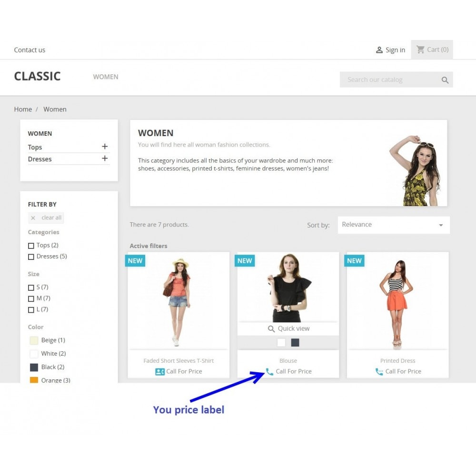476x476 pixels.
Task: Select the Black color swatch filter
Action: tap(34, 367)
